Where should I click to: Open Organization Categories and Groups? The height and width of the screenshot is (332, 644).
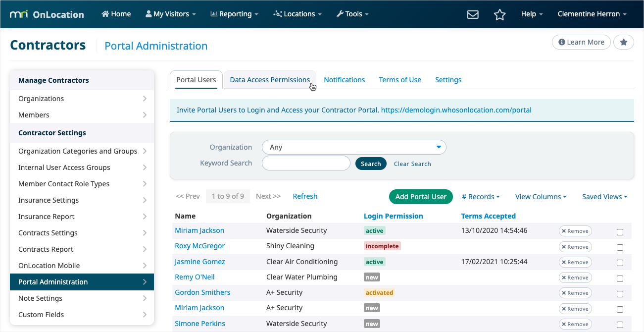click(x=82, y=151)
